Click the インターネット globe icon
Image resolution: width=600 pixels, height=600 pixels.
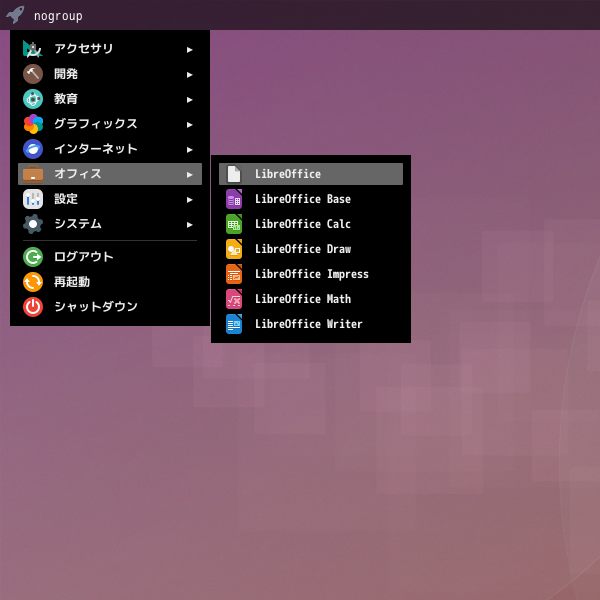coord(33,149)
